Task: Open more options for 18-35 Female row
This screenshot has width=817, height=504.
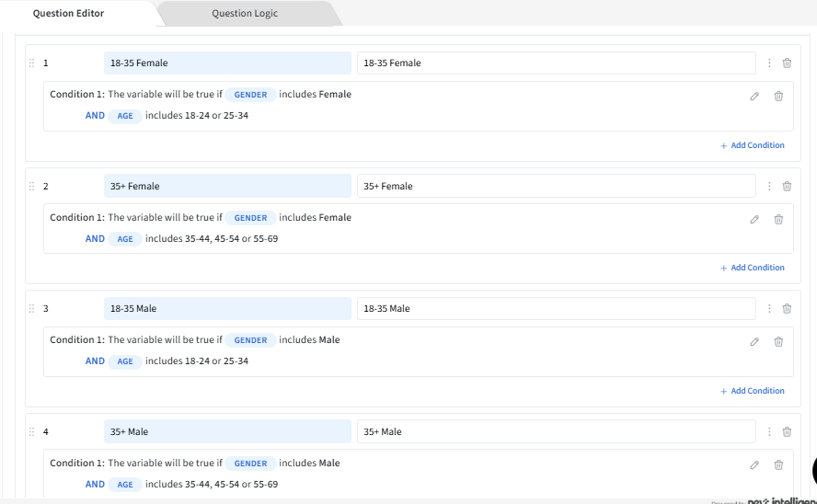Action: coord(769,63)
